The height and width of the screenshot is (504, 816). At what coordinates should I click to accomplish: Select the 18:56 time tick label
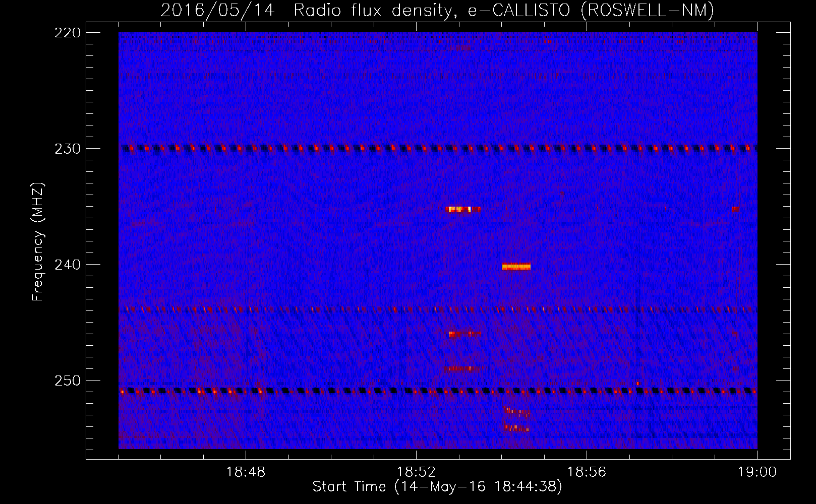pos(587,472)
